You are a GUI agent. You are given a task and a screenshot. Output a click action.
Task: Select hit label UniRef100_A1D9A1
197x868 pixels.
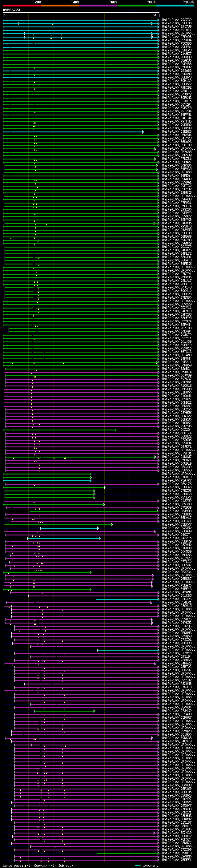coord(177,382)
